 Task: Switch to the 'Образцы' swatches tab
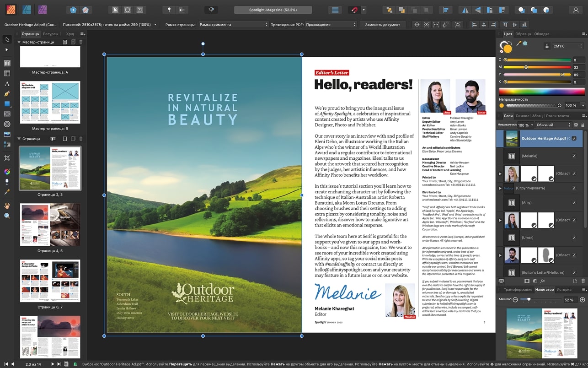tap(523, 34)
